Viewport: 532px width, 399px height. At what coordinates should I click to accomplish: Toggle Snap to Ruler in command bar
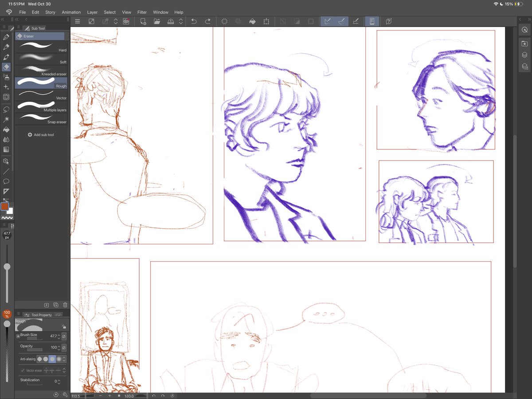click(328, 21)
